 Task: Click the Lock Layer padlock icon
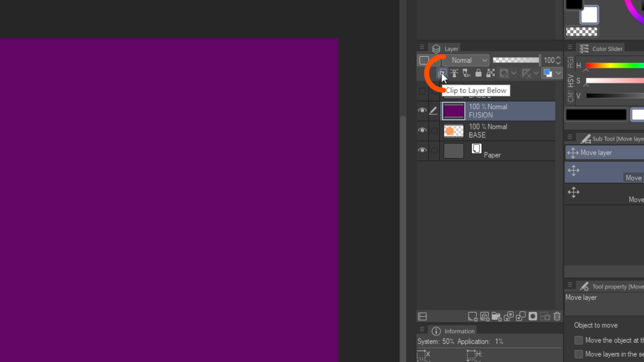click(479, 73)
